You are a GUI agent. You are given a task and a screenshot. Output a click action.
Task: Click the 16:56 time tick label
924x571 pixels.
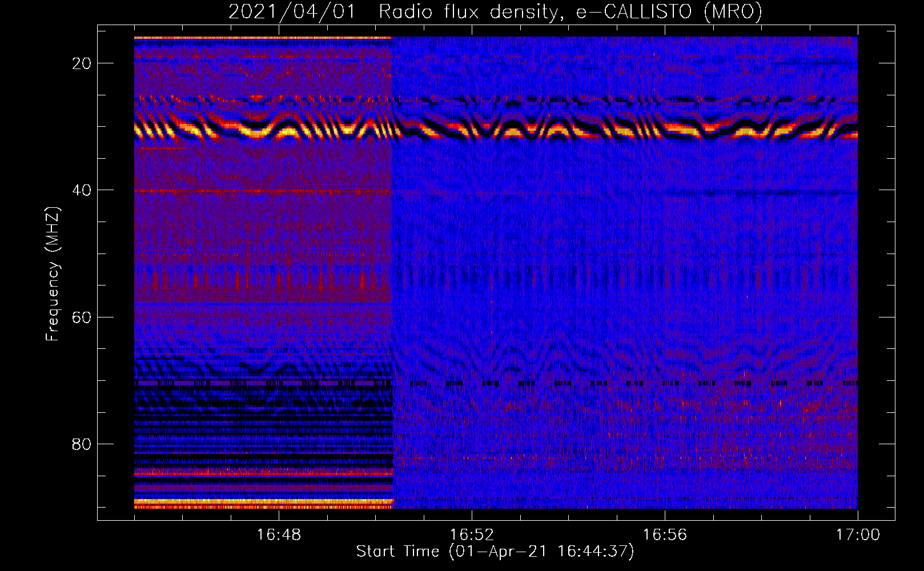(x=665, y=535)
